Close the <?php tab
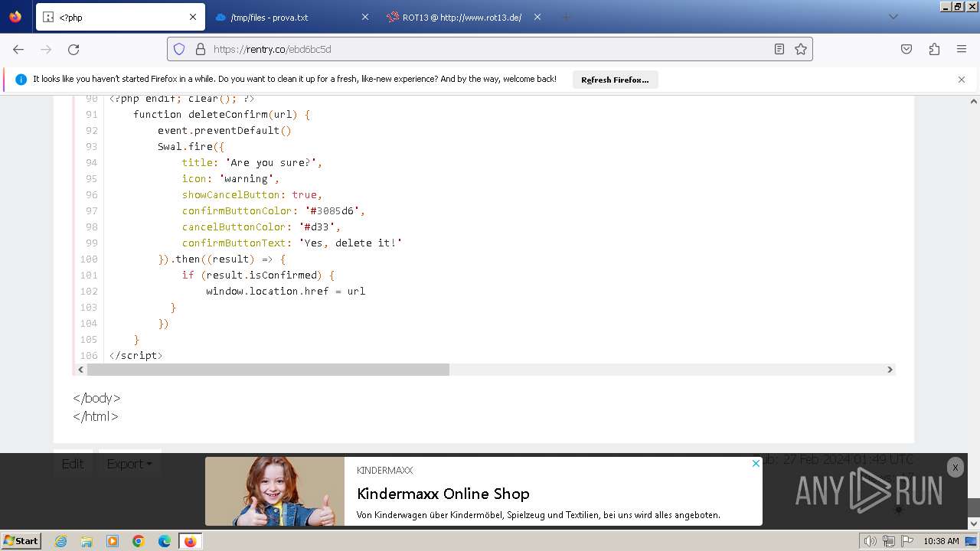Image resolution: width=980 pixels, height=551 pixels. [x=193, y=17]
